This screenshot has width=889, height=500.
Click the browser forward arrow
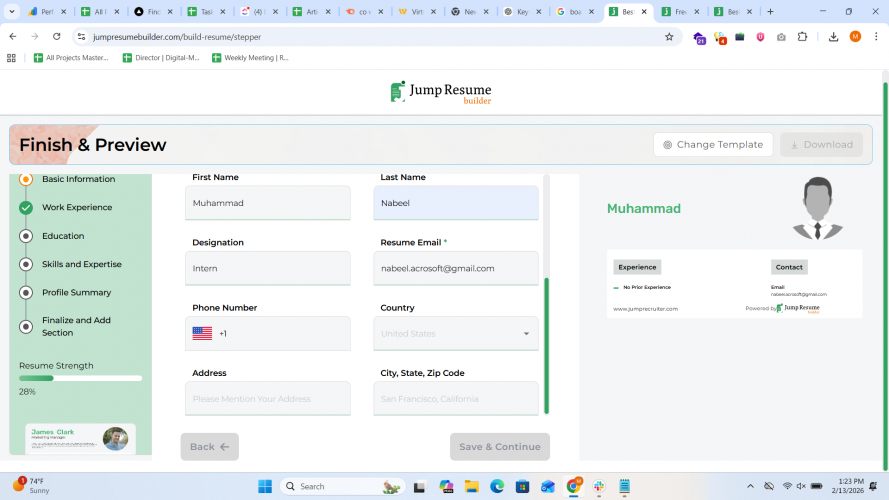[x=35, y=36]
